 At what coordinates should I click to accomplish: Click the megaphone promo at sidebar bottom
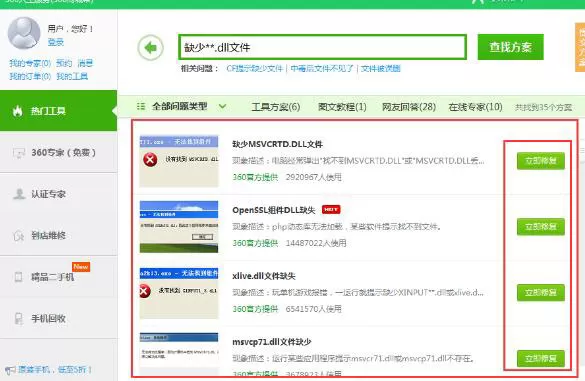pos(48,369)
